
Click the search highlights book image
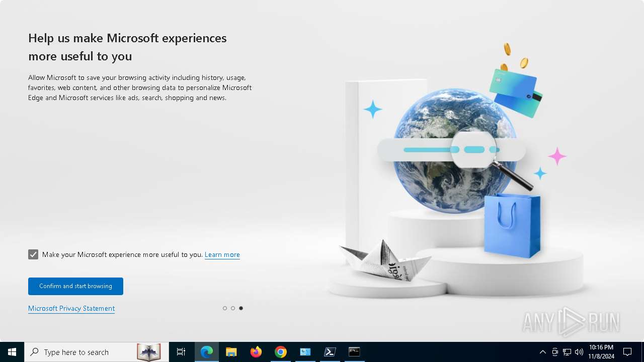click(x=149, y=352)
